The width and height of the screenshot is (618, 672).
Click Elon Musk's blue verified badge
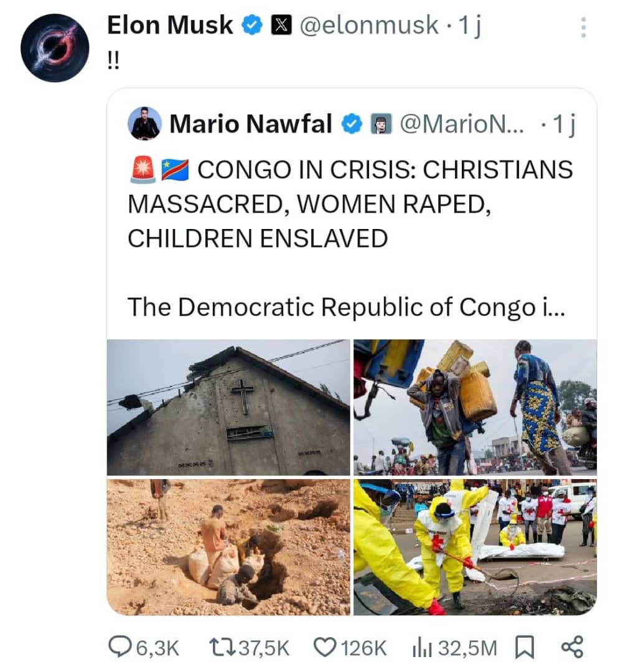(x=252, y=26)
